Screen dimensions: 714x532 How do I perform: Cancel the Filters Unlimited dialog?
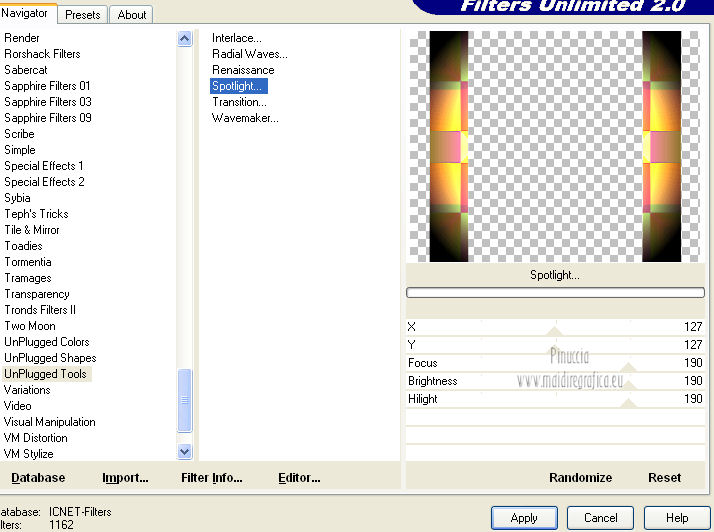(600, 518)
